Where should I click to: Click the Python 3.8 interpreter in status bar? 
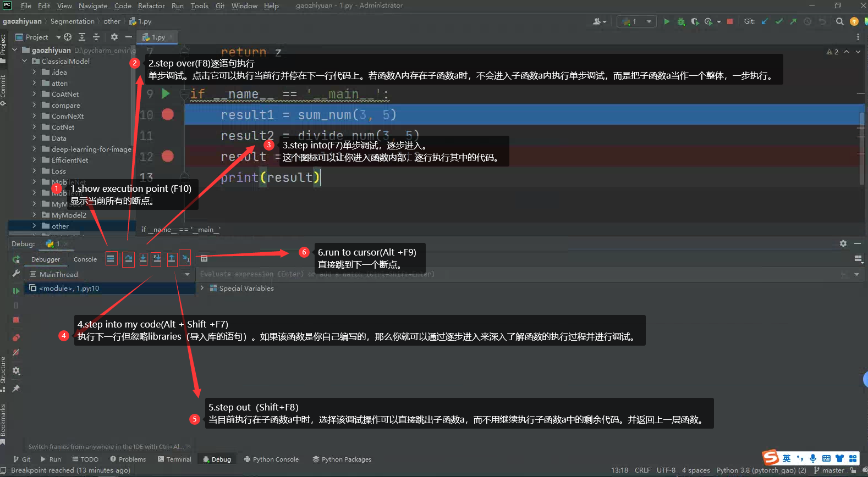pyautogui.click(x=761, y=470)
